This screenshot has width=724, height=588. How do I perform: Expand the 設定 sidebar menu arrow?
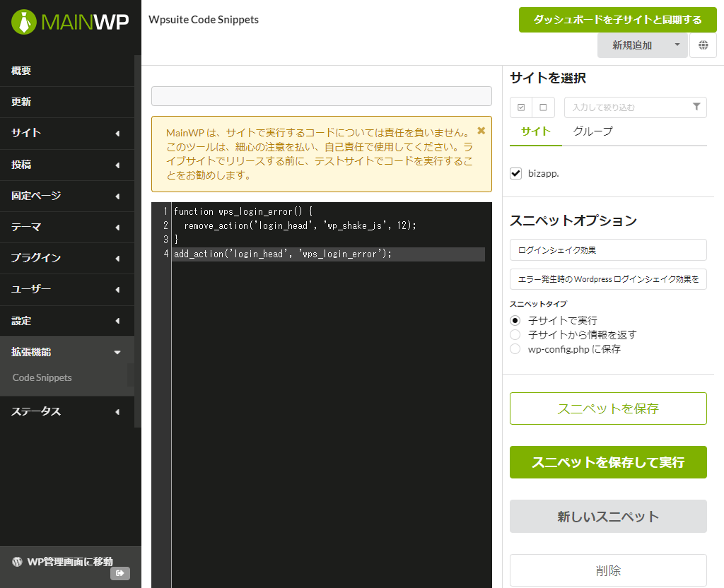pyautogui.click(x=117, y=321)
